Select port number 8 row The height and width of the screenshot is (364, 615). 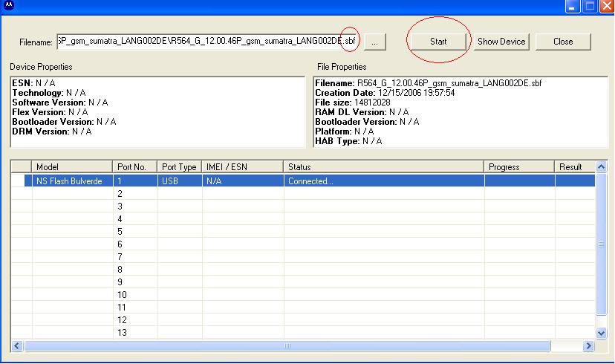click(x=303, y=270)
